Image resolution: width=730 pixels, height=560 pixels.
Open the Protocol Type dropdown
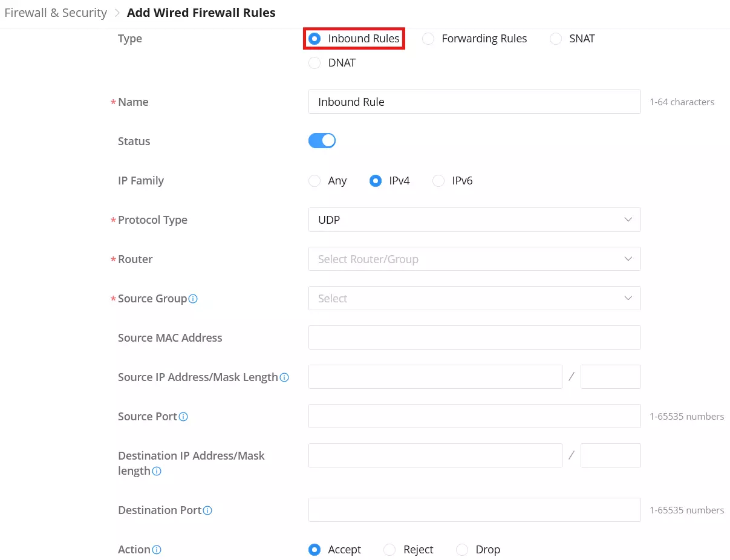[x=474, y=220]
